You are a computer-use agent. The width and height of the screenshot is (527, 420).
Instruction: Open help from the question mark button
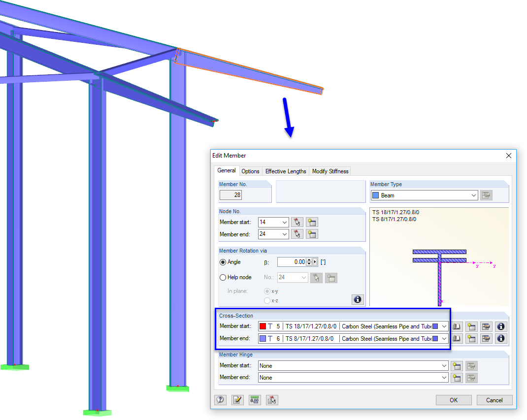(220, 400)
